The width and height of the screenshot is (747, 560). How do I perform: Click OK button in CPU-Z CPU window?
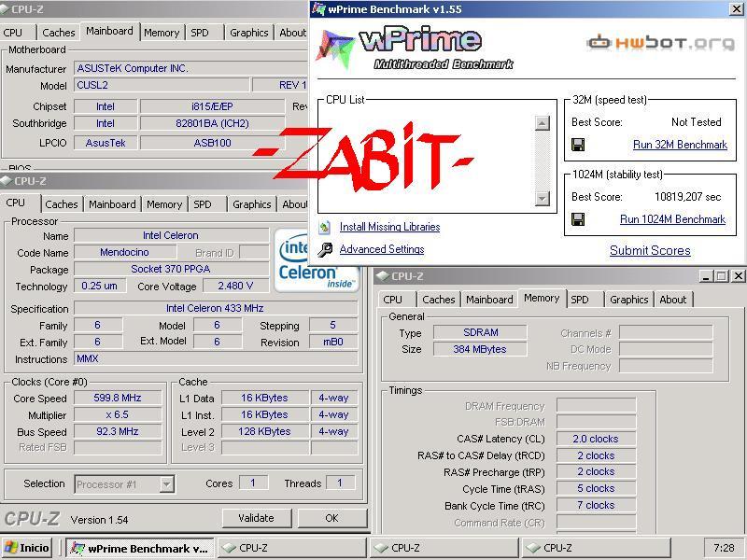332,518
